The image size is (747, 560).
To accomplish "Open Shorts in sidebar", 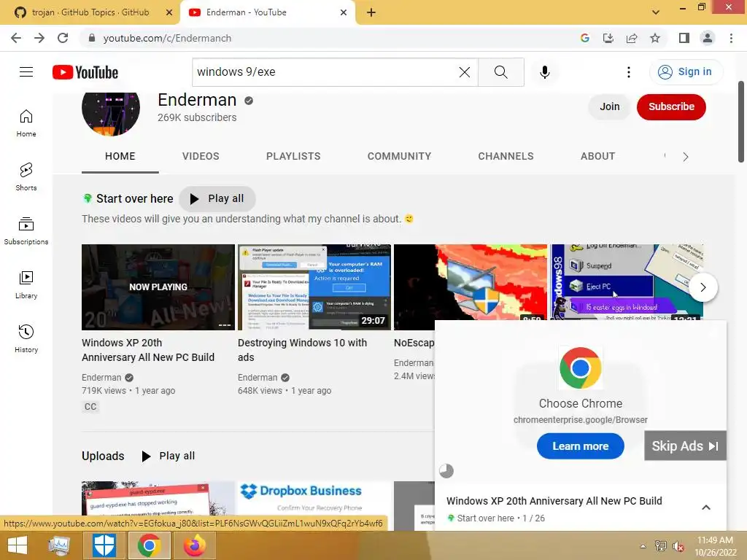I will pyautogui.click(x=26, y=177).
